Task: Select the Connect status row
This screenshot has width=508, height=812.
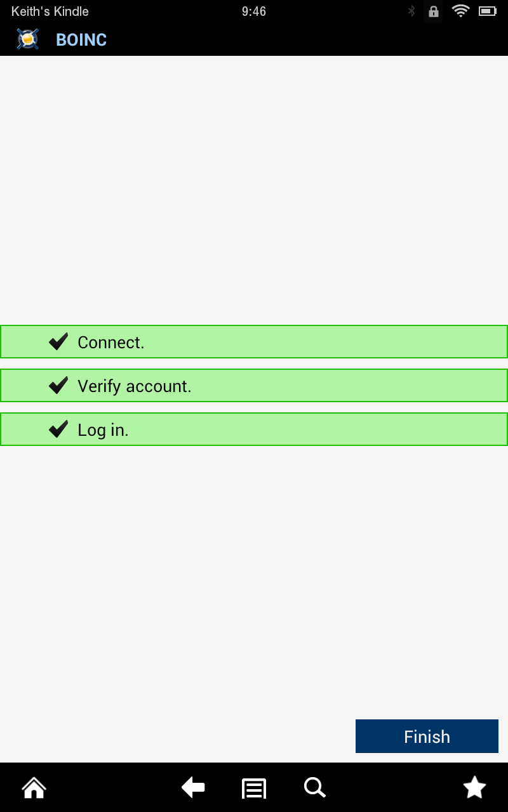Action: 254,341
